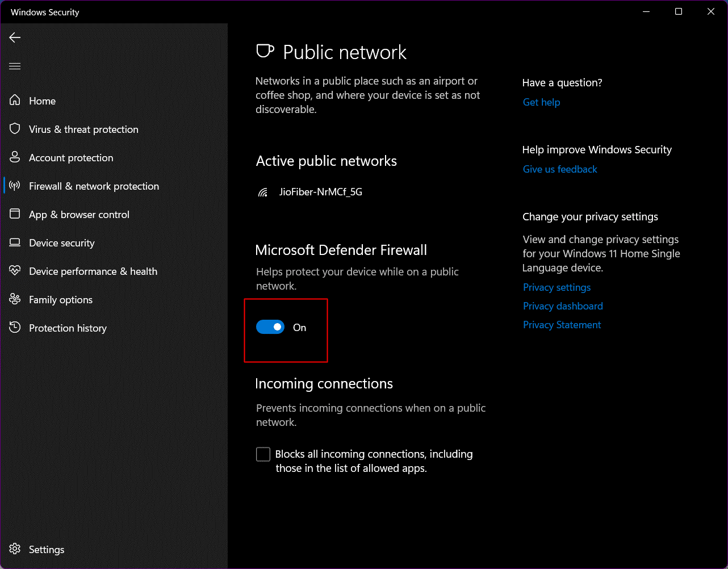
Task: Turn off the Microsoft Defender Firewall toggle
Action: [270, 327]
